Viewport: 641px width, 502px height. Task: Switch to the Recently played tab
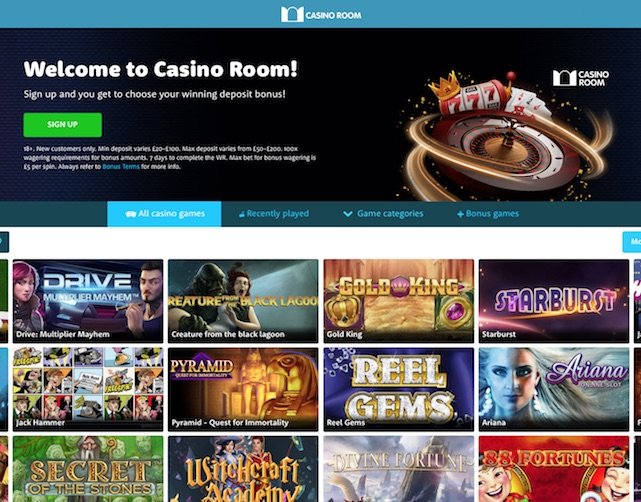[273, 214]
